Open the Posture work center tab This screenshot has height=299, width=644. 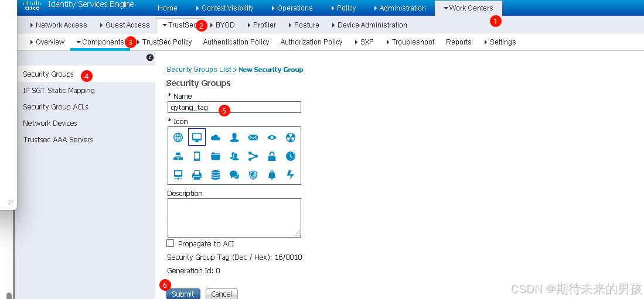[304, 25]
